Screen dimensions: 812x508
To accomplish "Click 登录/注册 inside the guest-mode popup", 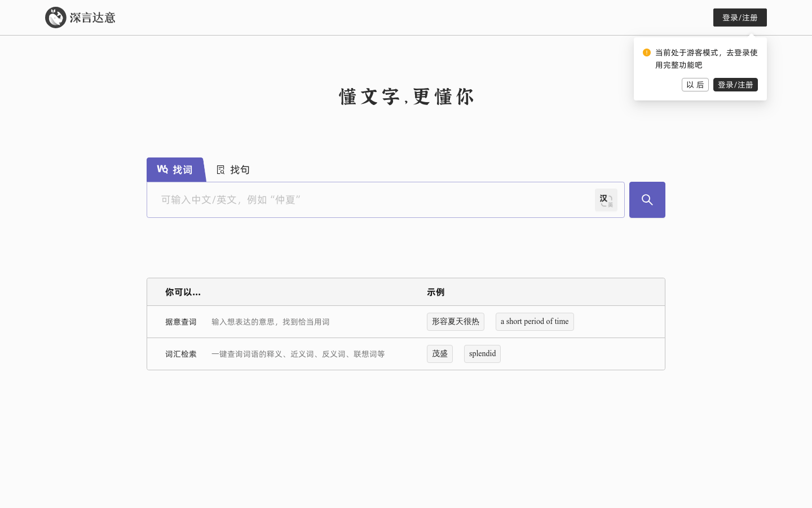I will (x=735, y=85).
